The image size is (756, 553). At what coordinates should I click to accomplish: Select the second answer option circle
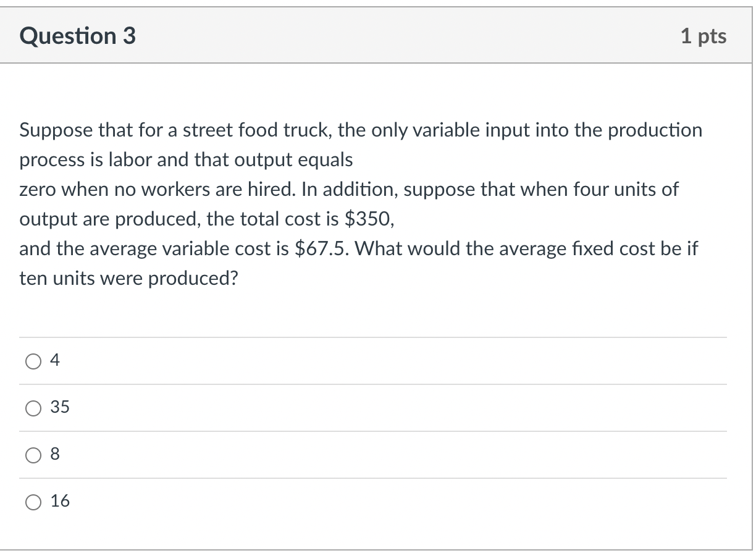33,407
